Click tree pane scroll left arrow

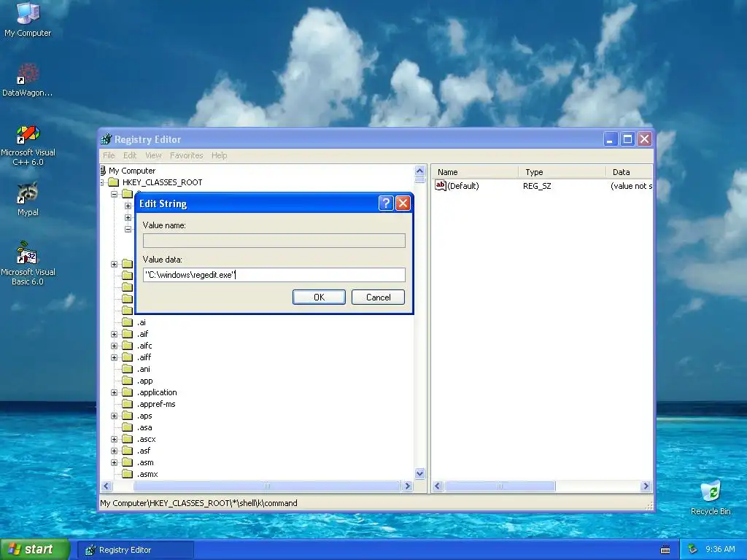click(107, 486)
